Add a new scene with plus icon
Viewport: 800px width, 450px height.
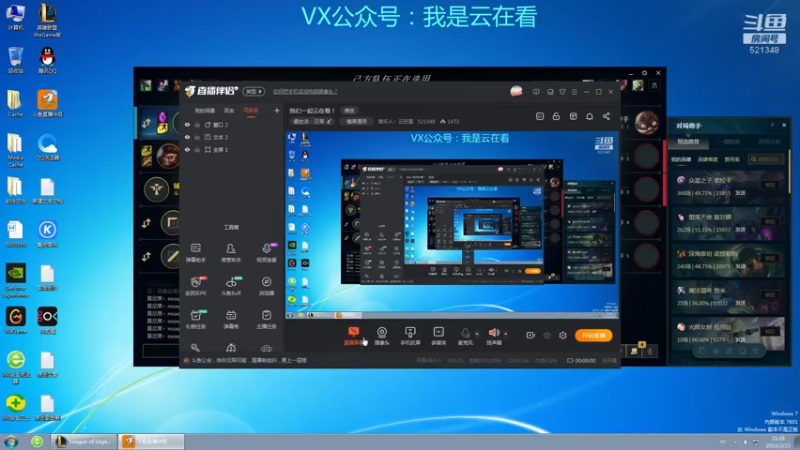point(277,110)
